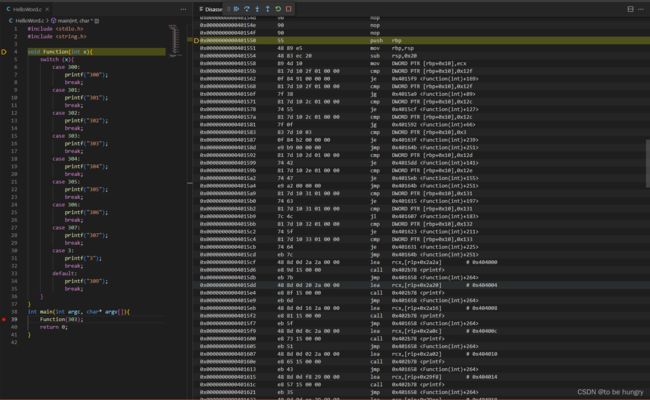This screenshot has width=650, height=400.
Task: Stop debugging with the red square
Action: (289, 9)
